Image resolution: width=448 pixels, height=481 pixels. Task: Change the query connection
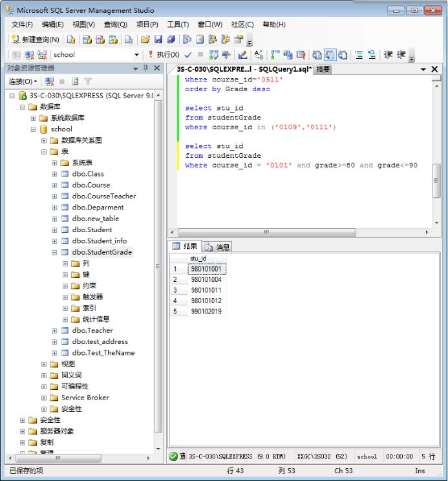tap(42, 55)
